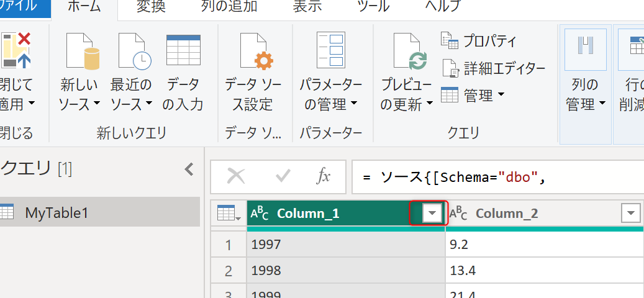644x298 pixels.
Task: Click the Enter Data table icon
Action: (x=183, y=52)
